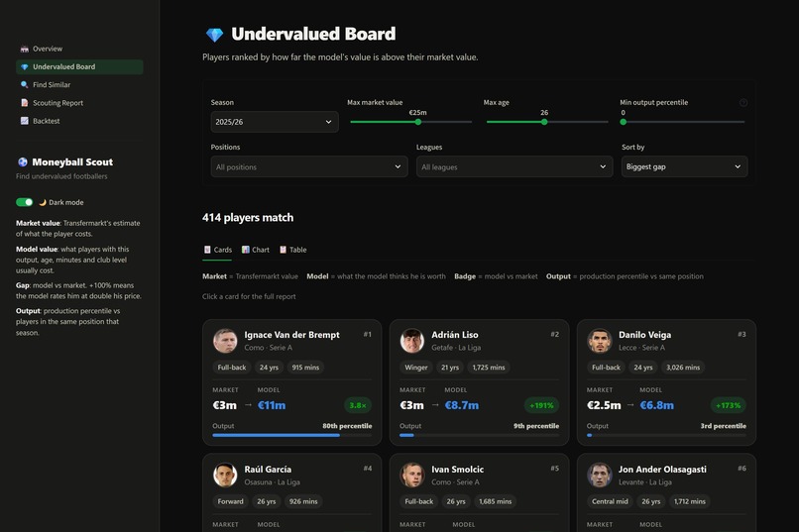The width and height of the screenshot is (799, 532).
Task: Click the moon icon next to Dark mode
Action: click(43, 202)
